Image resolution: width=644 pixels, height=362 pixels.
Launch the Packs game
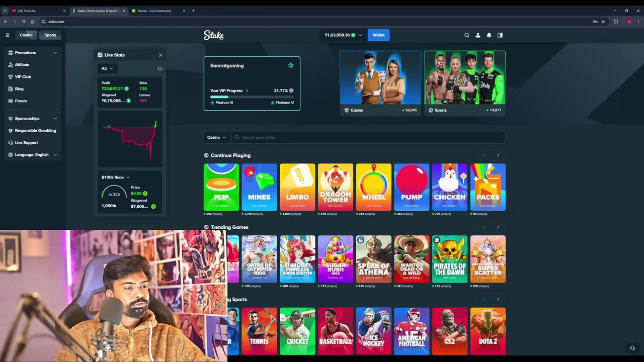pos(488,187)
